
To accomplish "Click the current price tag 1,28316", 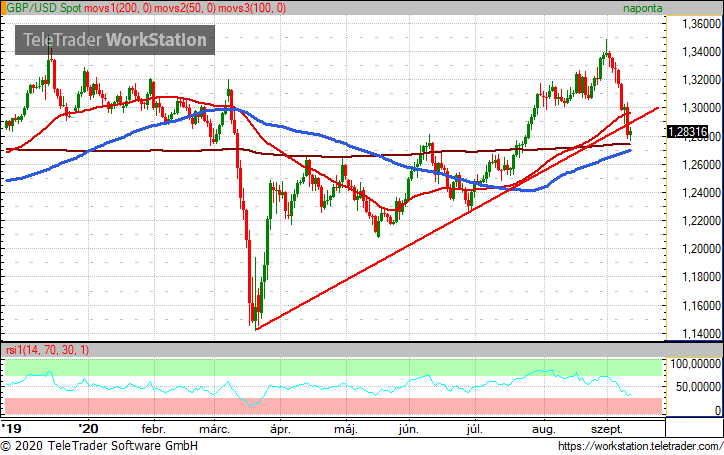I will click(688, 132).
